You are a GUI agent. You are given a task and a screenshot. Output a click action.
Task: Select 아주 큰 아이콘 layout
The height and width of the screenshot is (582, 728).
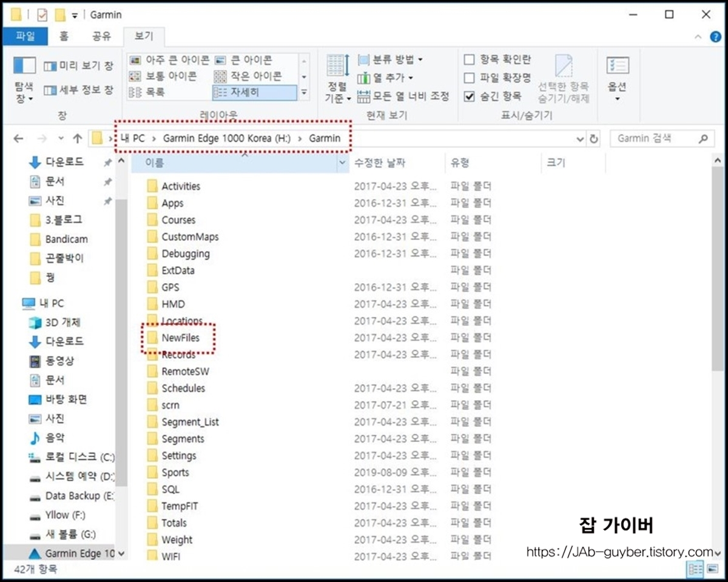[x=169, y=60]
